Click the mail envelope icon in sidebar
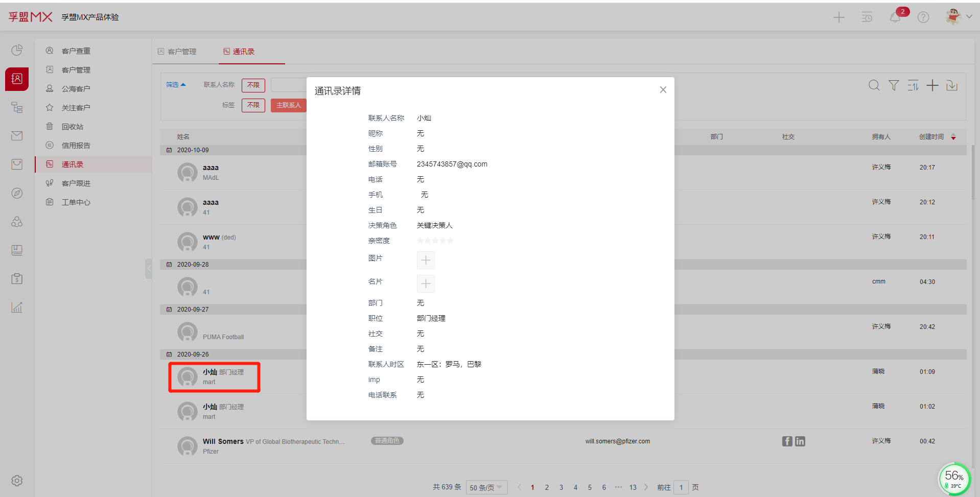Screen dimensions: 980x497 point(17,136)
